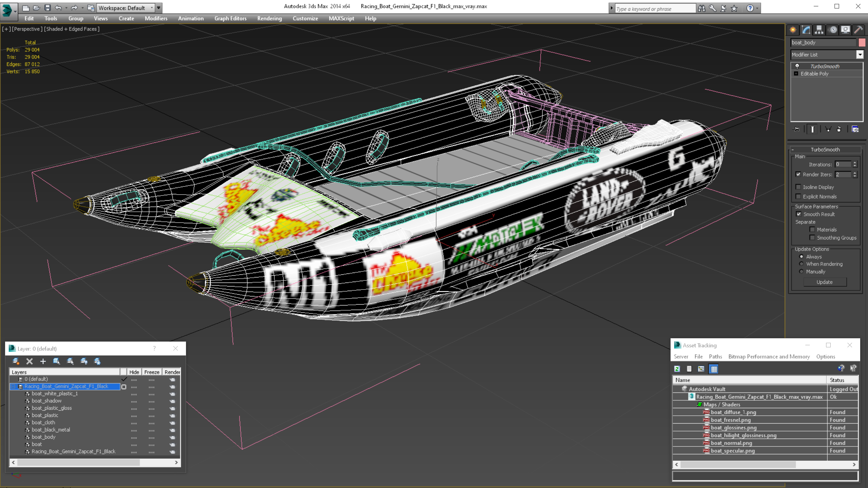Click the Create New Layer plus icon
Viewport: 868px width, 488px height.
click(x=43, y=361)
